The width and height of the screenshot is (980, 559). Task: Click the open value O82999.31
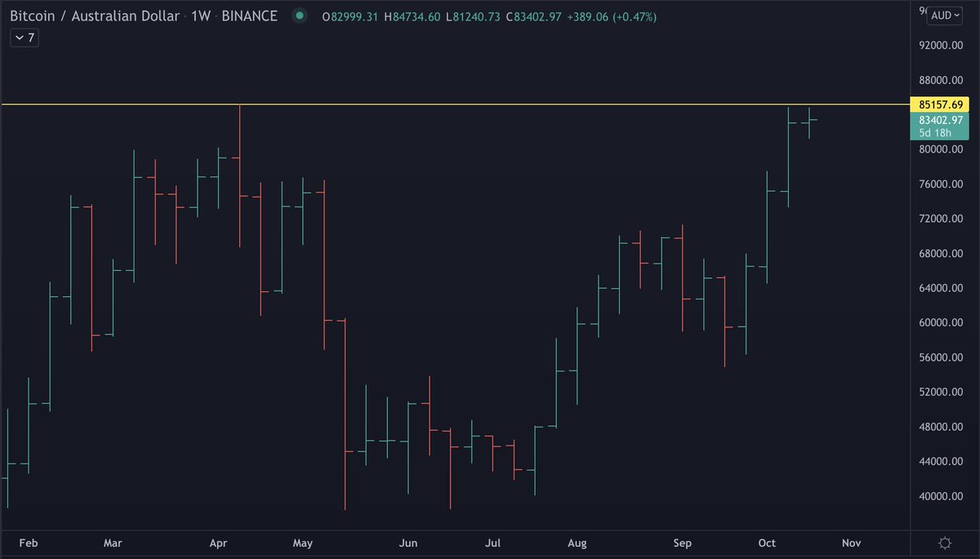[x=350, y=16]
